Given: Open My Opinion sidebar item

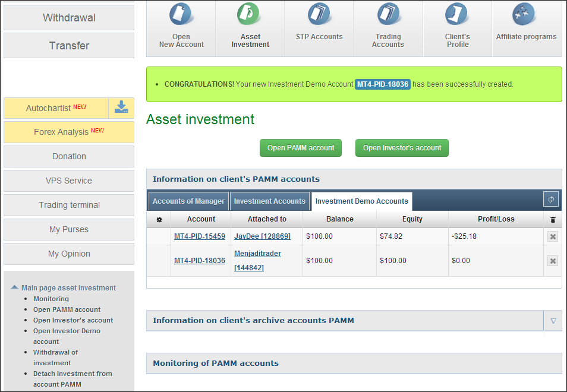Looking at the screenshot, I should click(x=69, y=254).
